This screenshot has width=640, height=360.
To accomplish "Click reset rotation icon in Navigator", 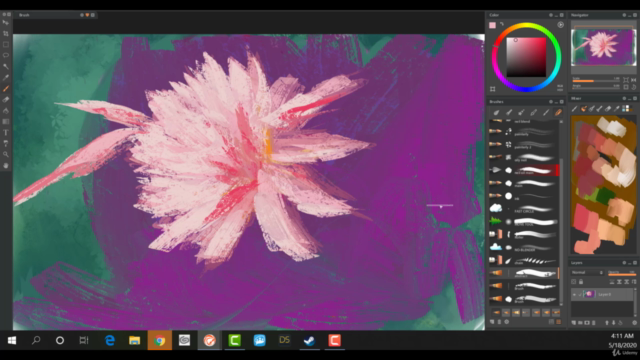I will pos(633,87).
